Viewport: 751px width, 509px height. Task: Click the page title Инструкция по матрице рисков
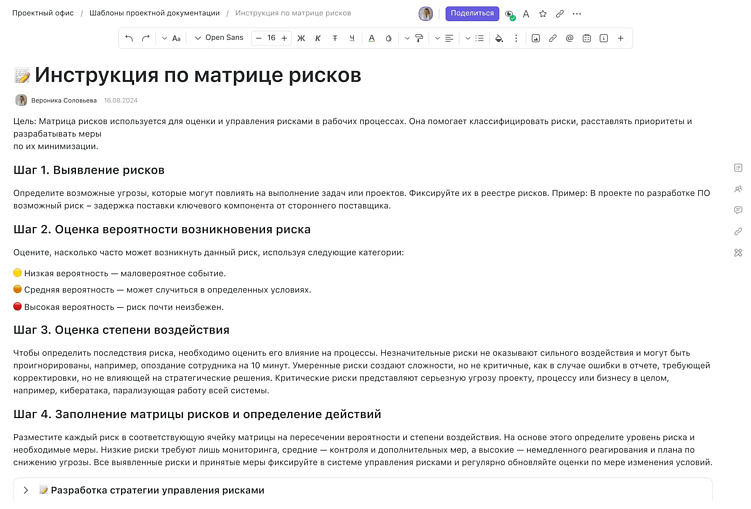[198, 75]
